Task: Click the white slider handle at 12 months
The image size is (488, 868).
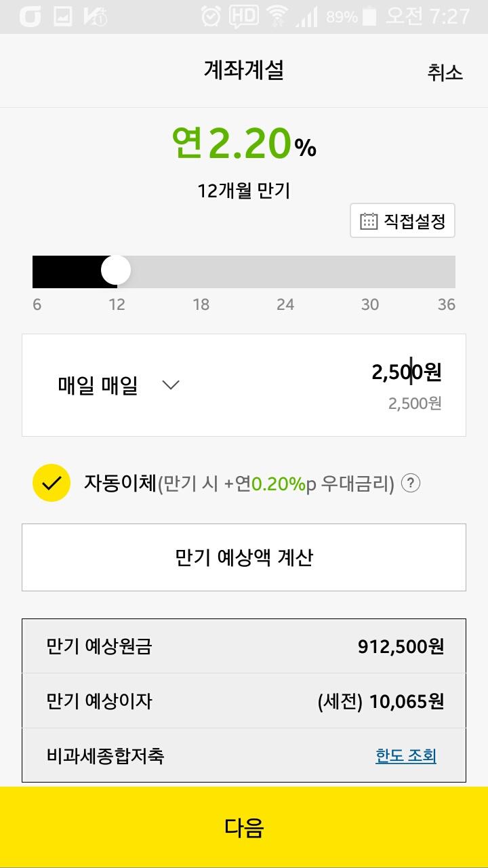Action: pyautogui.click(x=116, y=270)
